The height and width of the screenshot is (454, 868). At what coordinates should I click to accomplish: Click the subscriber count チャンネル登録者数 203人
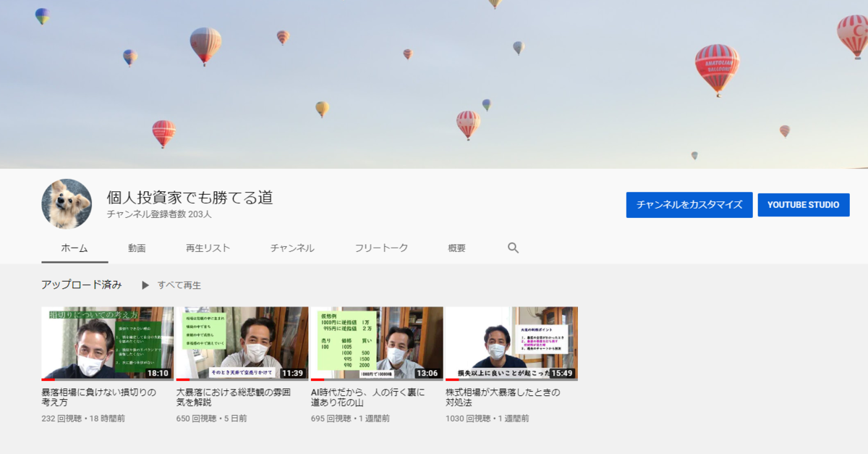[x=159, y=214]
